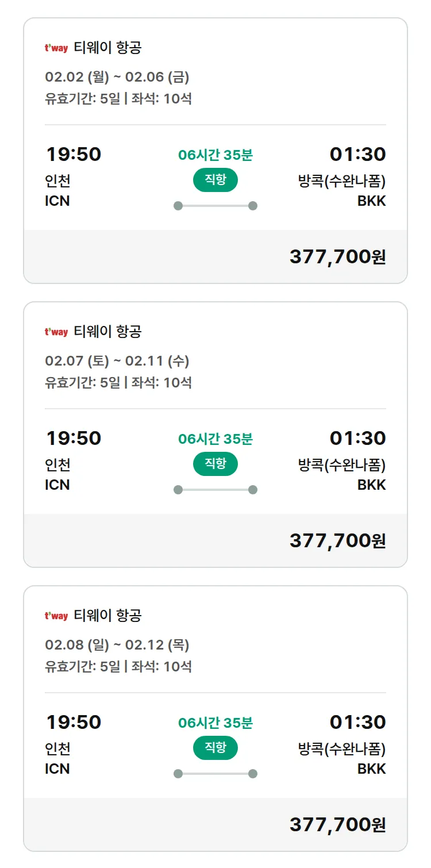
Task: Click 19:50 departure time on 02.07 flight
Action: (x=74, y=438)
